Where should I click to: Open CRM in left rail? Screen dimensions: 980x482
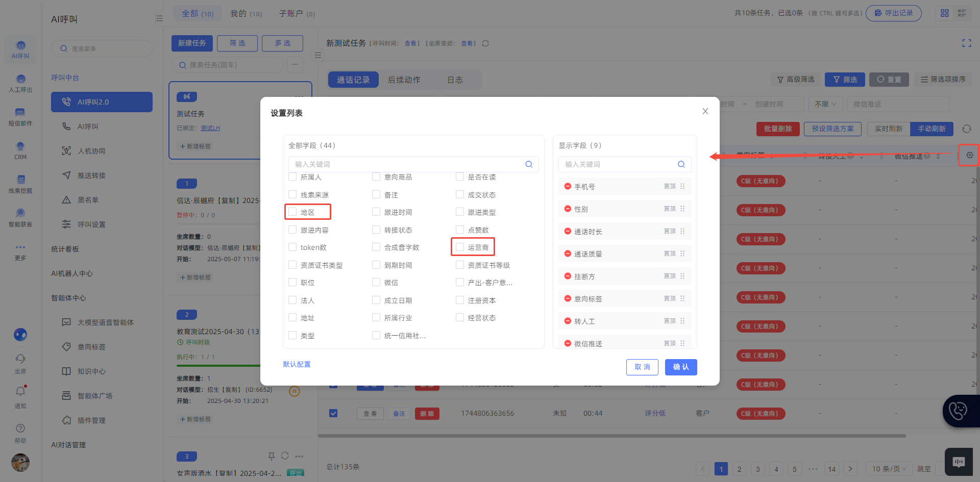click(20, 150)
